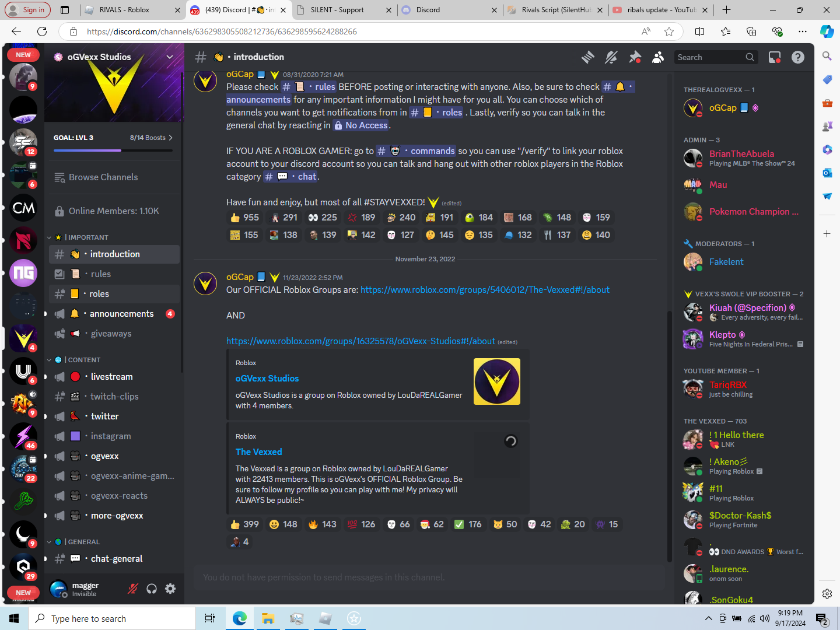Open the roles channel
Image resolution: width=840 pixels, height=630 pixels.
click(x=114, y=294)
